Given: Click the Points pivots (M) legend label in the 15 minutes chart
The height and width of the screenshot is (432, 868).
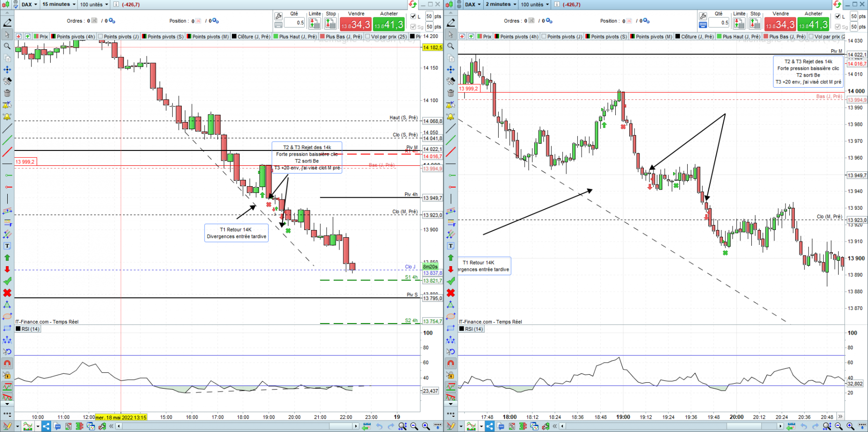Looking at the screenshot, I should click(210, 37).
